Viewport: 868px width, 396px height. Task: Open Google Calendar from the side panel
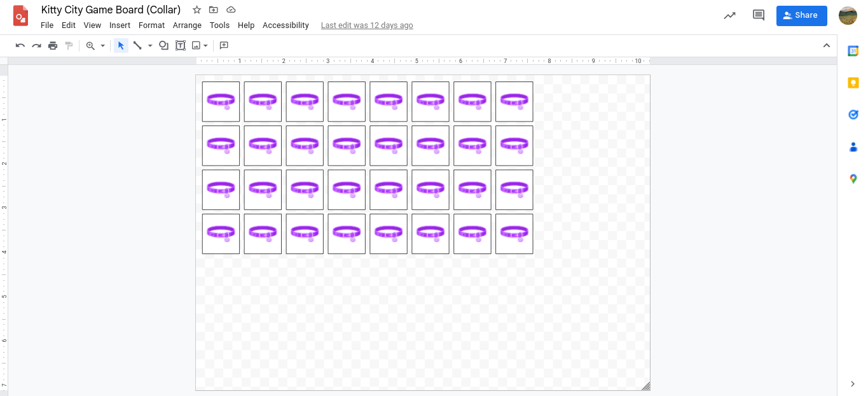click(x=852, y=51)
